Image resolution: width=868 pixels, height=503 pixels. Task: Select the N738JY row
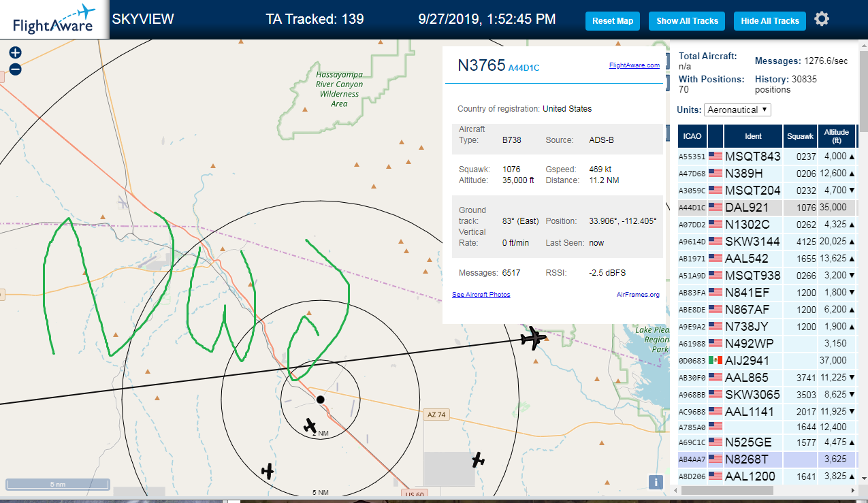[767, 327]
